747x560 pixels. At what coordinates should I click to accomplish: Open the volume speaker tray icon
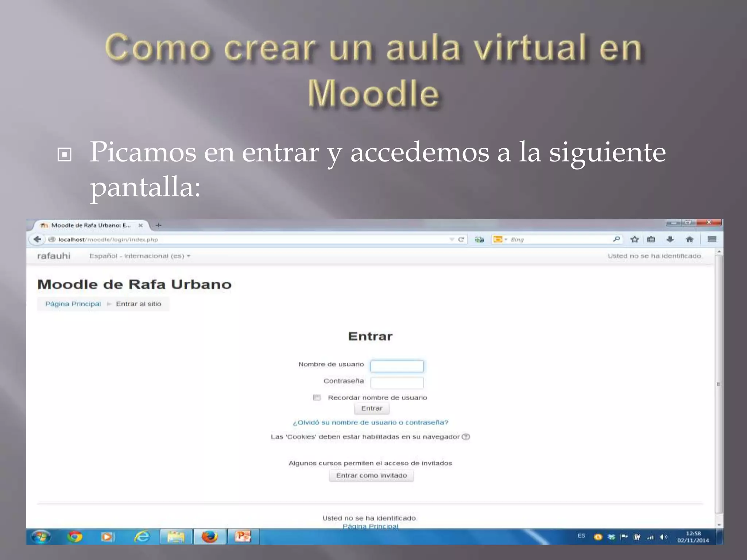(x=663, y=537)
